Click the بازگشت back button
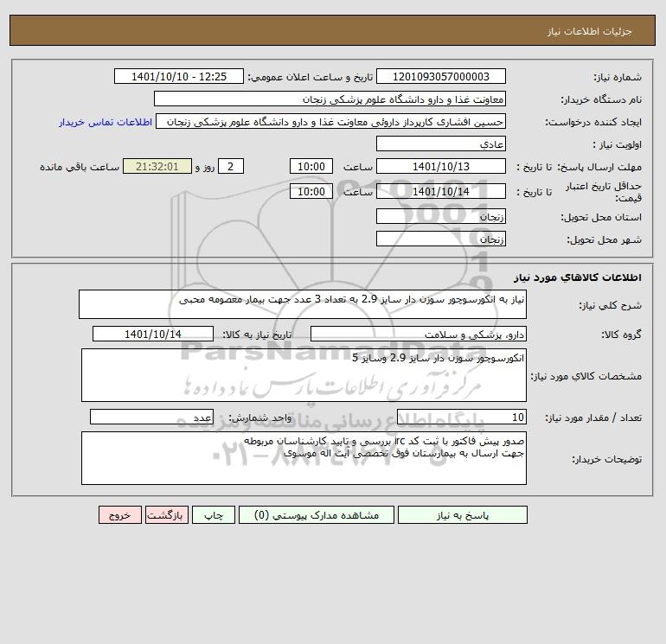The width and height of the screenshot is (666, 644). click(x=166, y=515)
